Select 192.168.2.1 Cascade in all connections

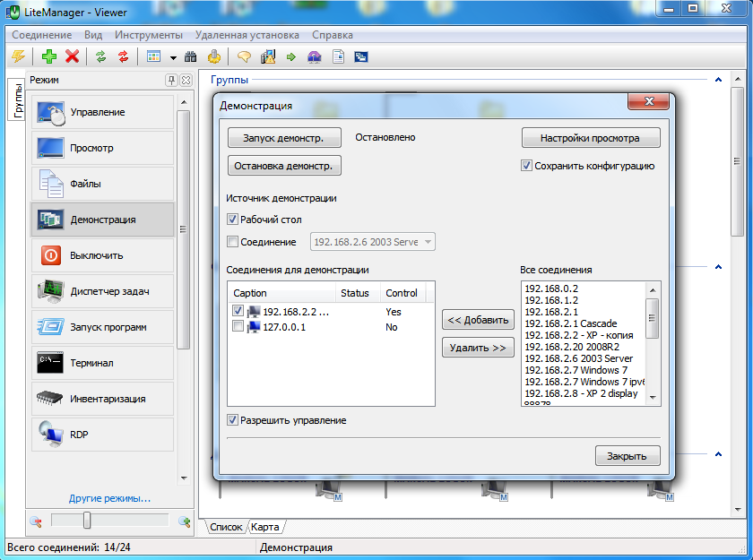[570, 323]
